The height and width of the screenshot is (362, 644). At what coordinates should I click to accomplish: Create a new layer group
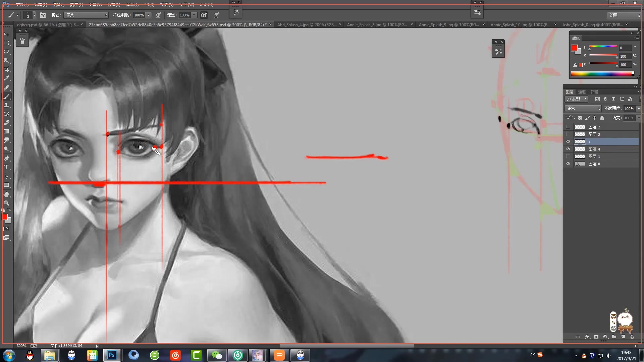pyautogui.click(x=614, y=337)
